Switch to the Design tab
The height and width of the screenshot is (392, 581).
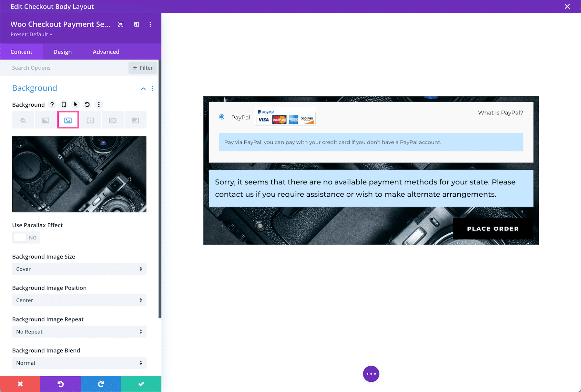[x=62, y=52]
